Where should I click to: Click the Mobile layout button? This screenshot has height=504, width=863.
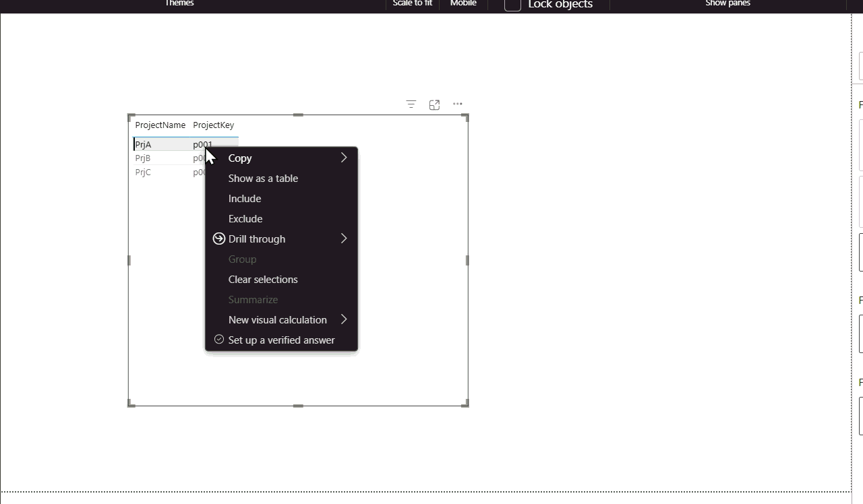463,3
